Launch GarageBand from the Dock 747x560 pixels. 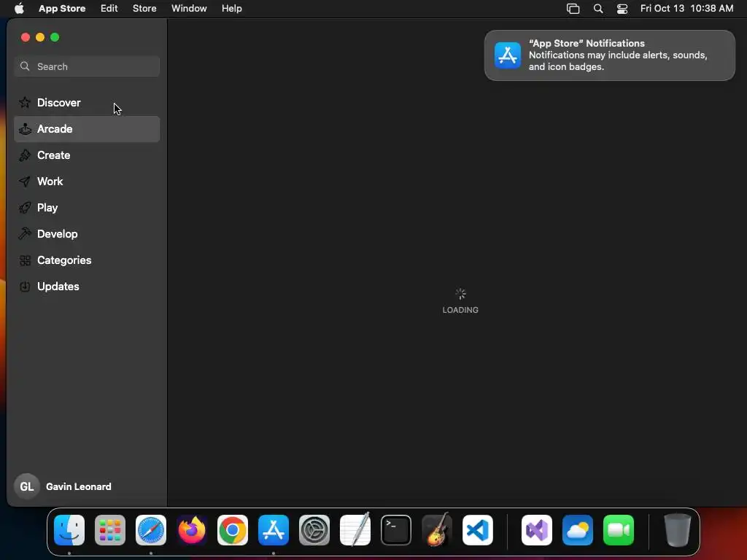point(437,530)
